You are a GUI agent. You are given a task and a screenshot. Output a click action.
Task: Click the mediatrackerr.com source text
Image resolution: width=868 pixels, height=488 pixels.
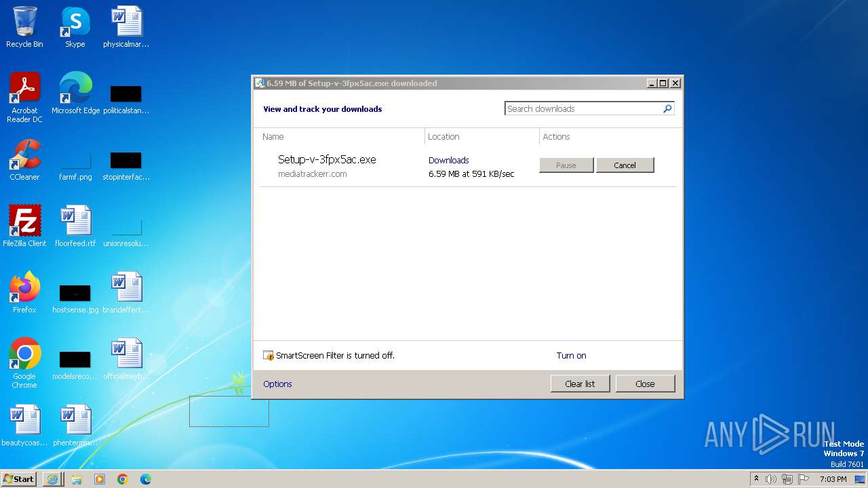313,174
